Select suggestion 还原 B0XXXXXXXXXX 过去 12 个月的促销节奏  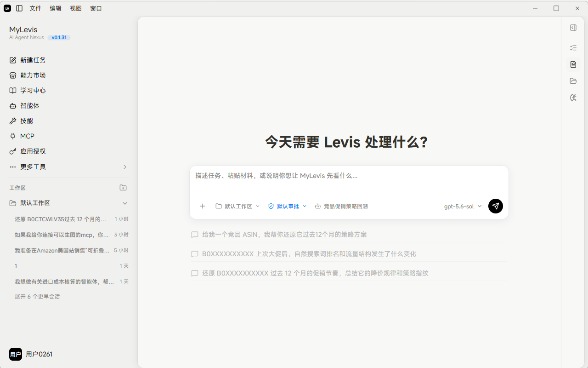(x=349, y=273)
